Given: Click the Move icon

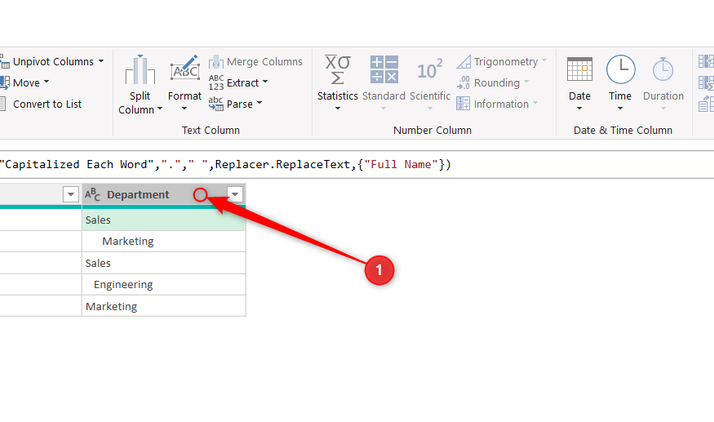Looking at the screenshot, I should (4, 82).
